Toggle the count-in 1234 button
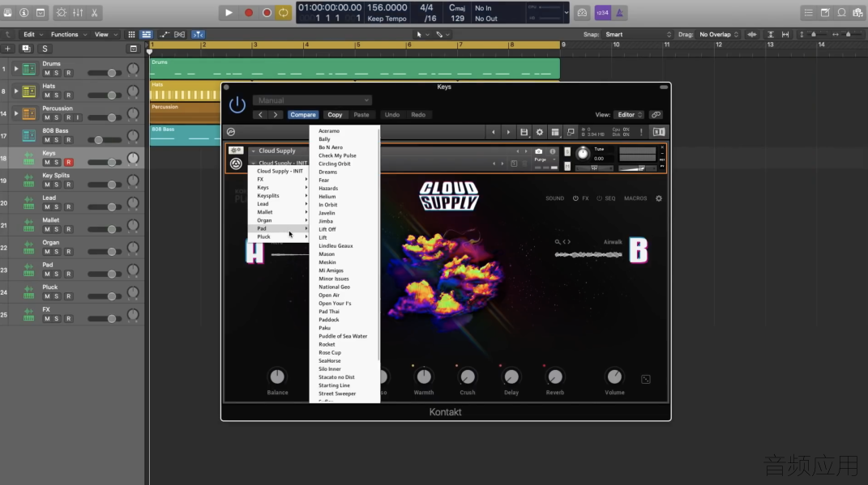 coord(602,13)
